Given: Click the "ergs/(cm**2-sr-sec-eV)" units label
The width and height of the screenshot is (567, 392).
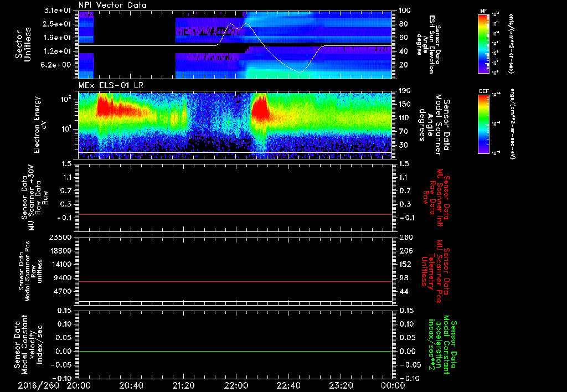Looking at the screenshot, I should 512,124.
